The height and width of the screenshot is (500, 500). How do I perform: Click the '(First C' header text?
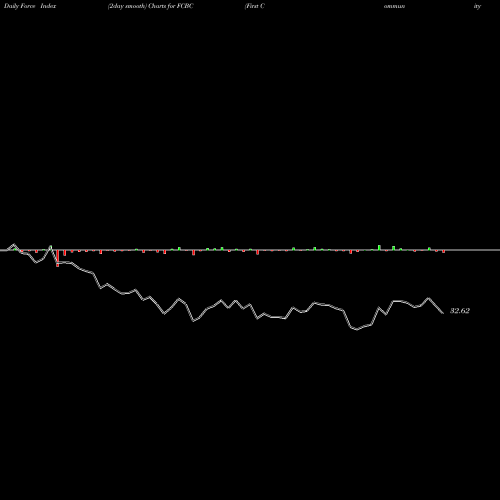pyautogui.click(x=255, y=6)
